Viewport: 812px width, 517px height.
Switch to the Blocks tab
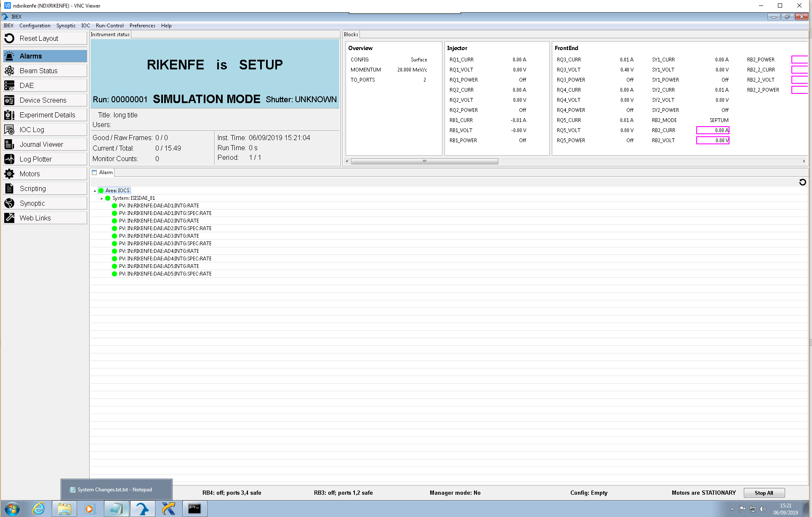point(351,34)
